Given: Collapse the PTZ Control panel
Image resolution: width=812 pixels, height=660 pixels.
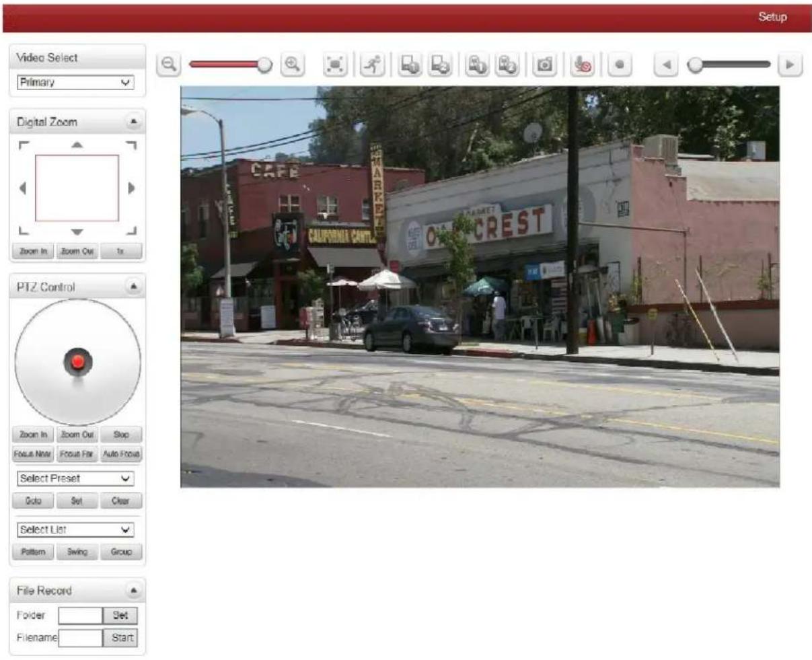Looking at the screenshot, I should [133, 287].
